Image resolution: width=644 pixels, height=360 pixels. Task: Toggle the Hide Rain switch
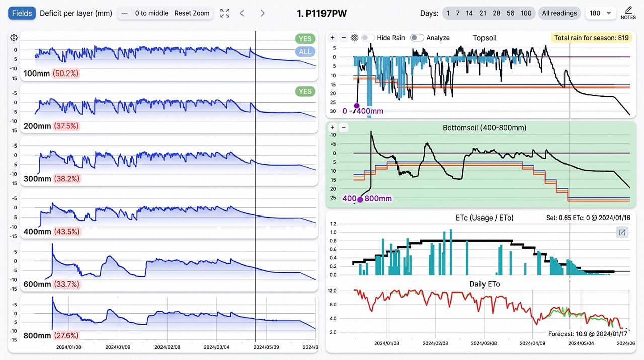(x=368, y=38)
